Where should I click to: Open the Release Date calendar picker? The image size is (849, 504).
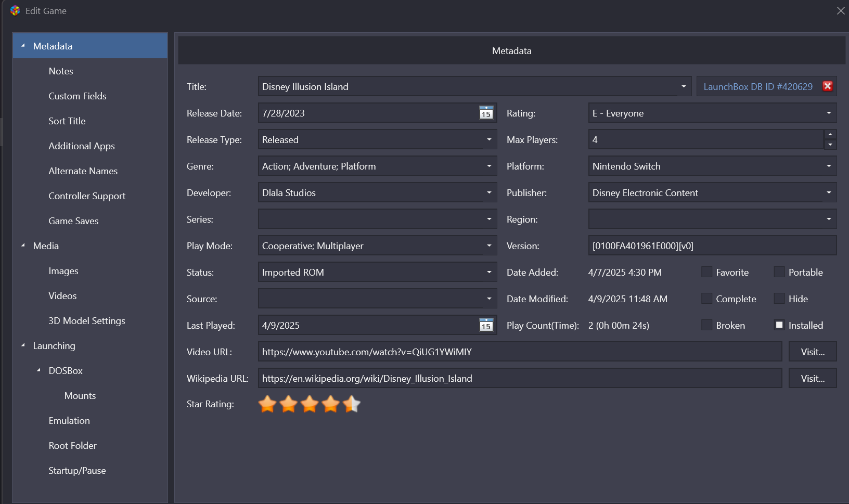coord(486,113)
